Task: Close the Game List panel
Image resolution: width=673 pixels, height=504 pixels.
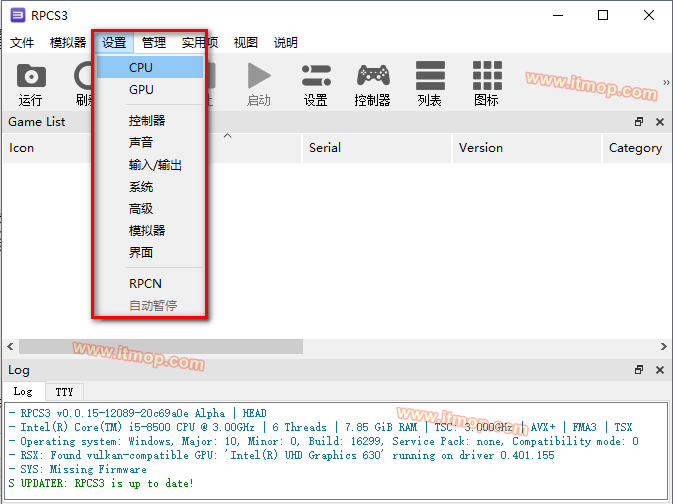Action: (660, 122)
